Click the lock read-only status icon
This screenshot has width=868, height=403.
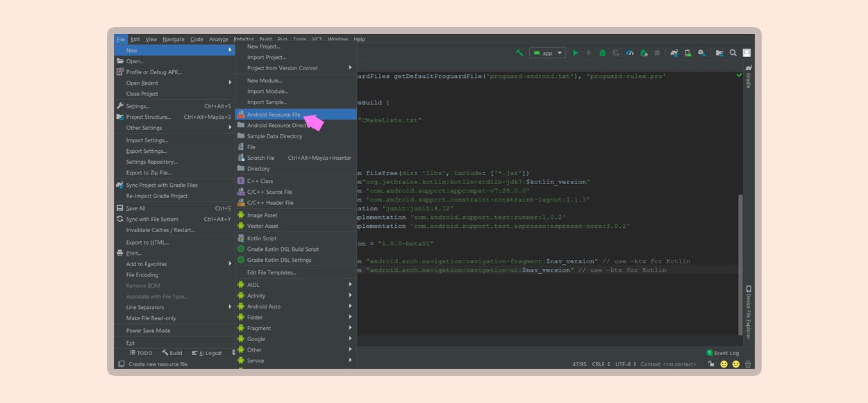click(x=710, y=364)
